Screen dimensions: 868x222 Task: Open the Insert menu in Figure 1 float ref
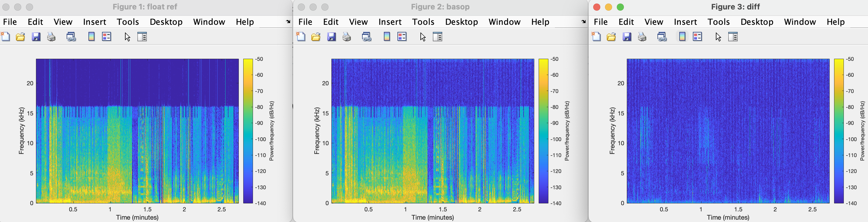coord(94,22)
